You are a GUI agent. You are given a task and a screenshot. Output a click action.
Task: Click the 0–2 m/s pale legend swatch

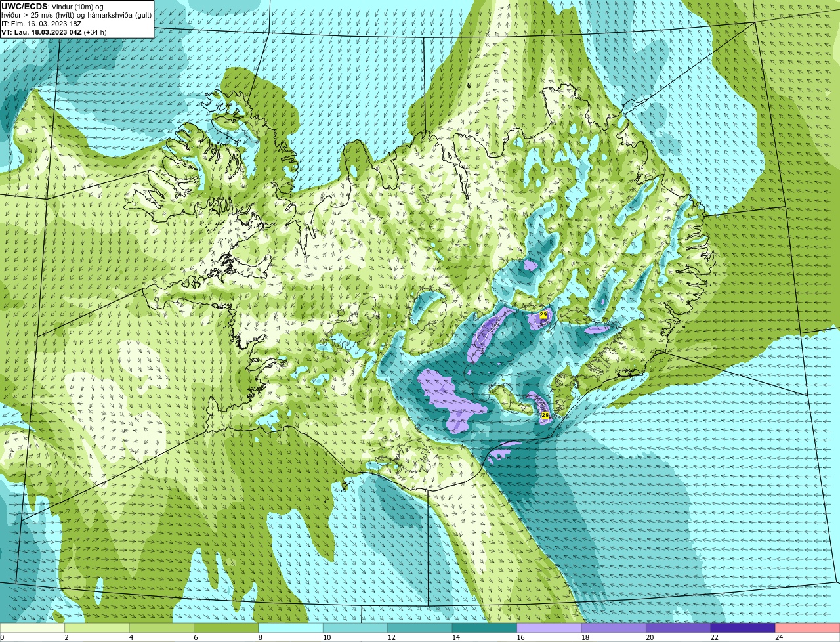(x=32, y=628)
